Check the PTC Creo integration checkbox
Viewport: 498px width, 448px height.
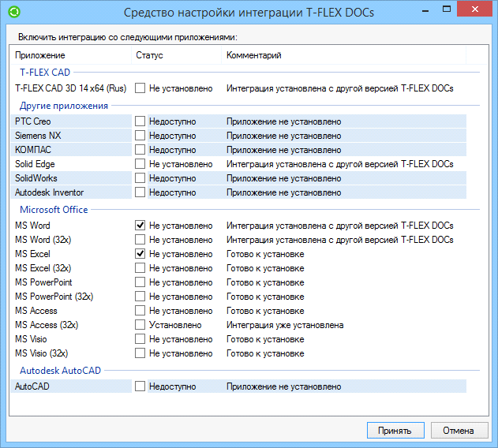coord(140,121)
